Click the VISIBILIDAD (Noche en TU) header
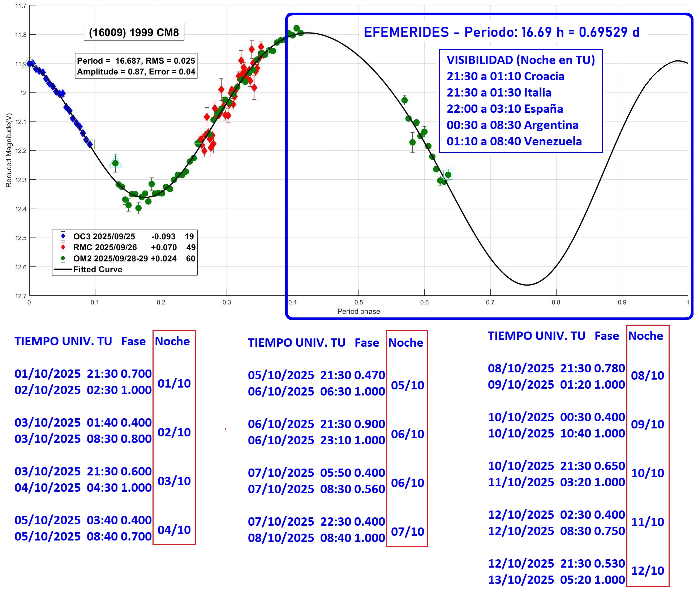The image size is (700, 594). (x=520, y=60)
